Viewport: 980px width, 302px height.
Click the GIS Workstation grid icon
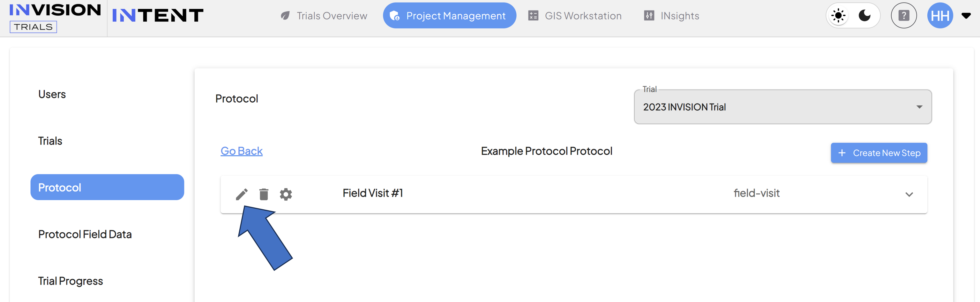533,16
